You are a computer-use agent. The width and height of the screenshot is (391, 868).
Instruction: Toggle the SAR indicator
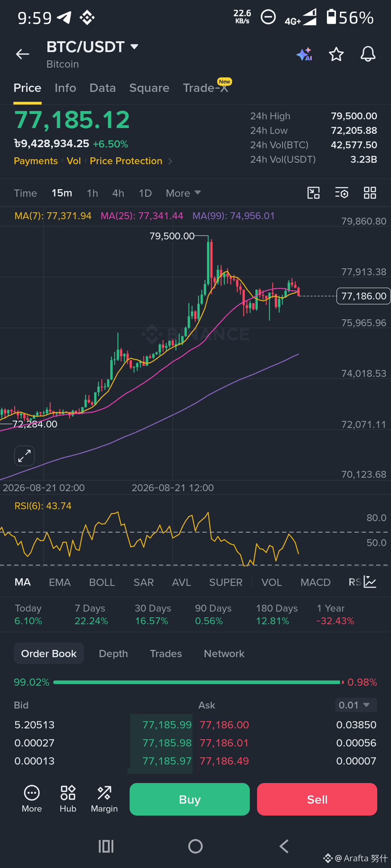(x=144, y=582)
